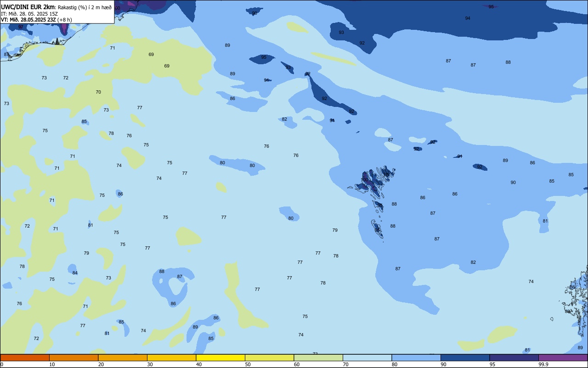The image size is (588, 368).
Task: Select the 30–40 legend color segment
Action: 171,357
